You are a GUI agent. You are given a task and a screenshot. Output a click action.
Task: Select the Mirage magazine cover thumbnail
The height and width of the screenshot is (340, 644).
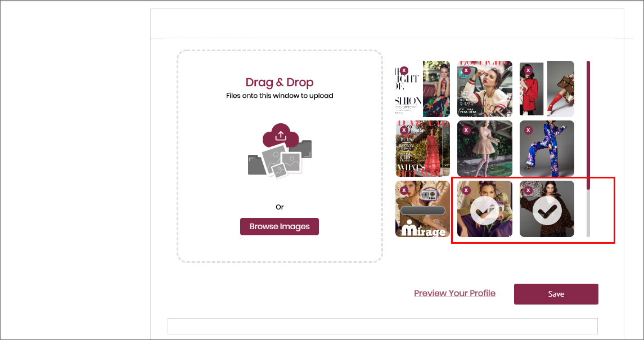coord(422,209)
